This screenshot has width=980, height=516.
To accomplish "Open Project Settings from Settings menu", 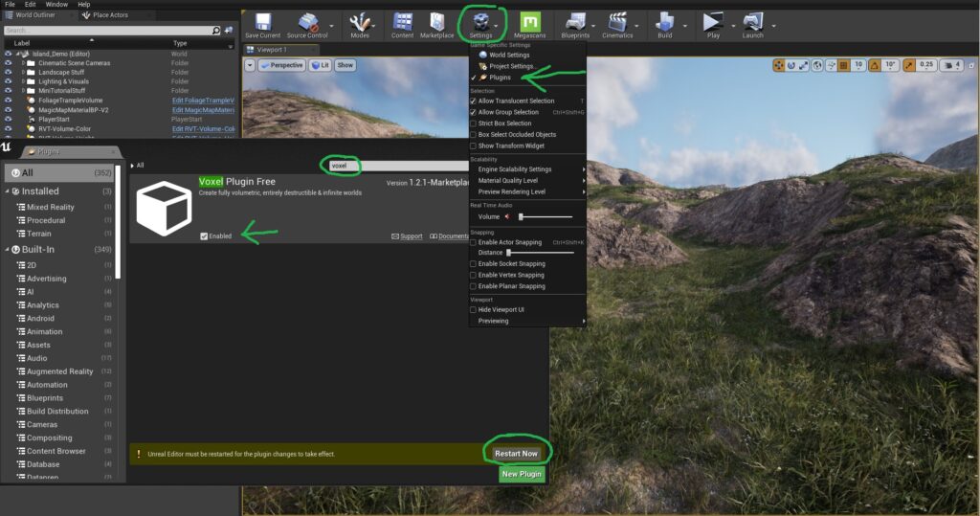I will (511, 66).
